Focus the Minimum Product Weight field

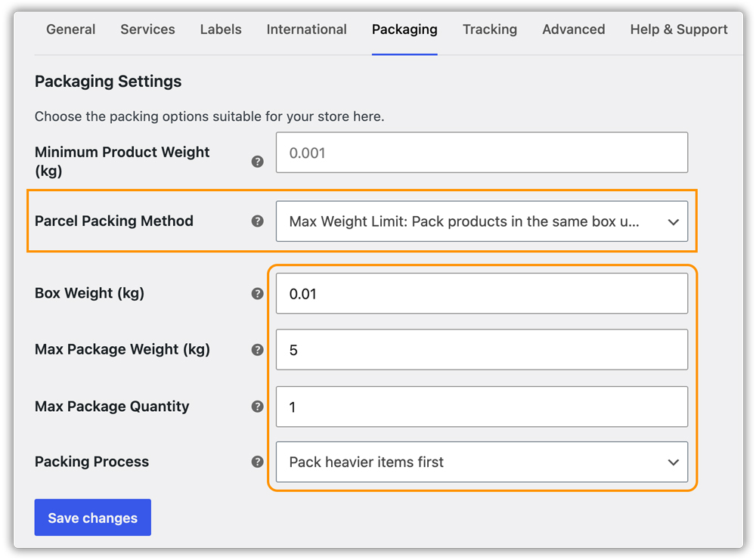point(482,153)
